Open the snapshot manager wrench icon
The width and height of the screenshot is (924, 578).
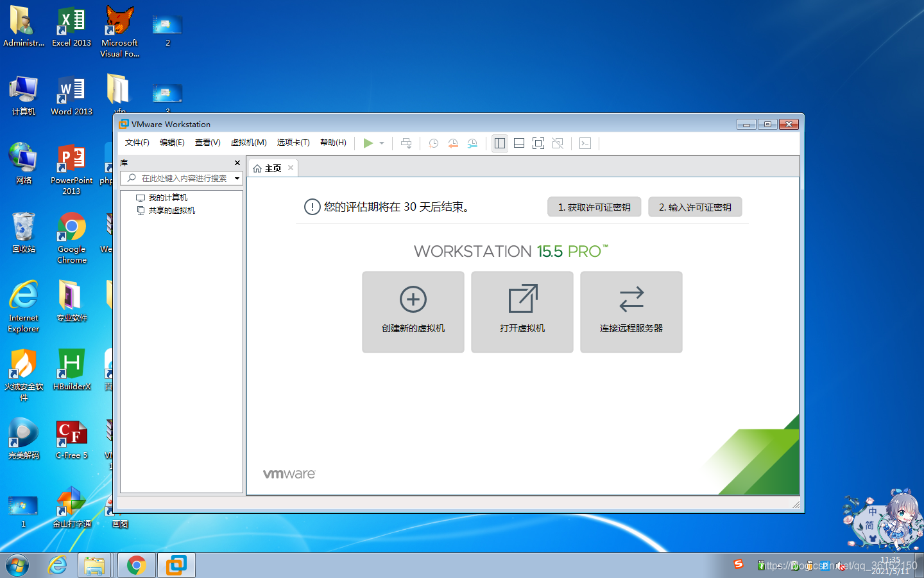[472, 143]
